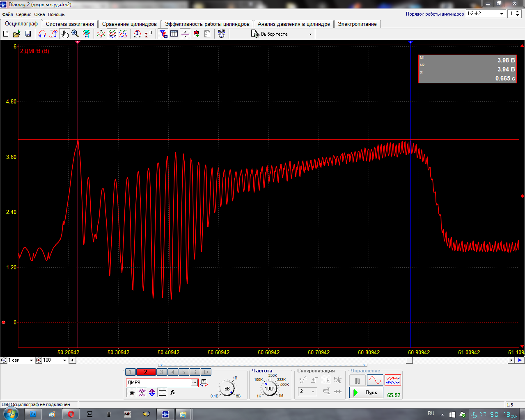This screenshot has width=525, height=420.
Task: Open the Помощь menu
Action: pos(56,14)
